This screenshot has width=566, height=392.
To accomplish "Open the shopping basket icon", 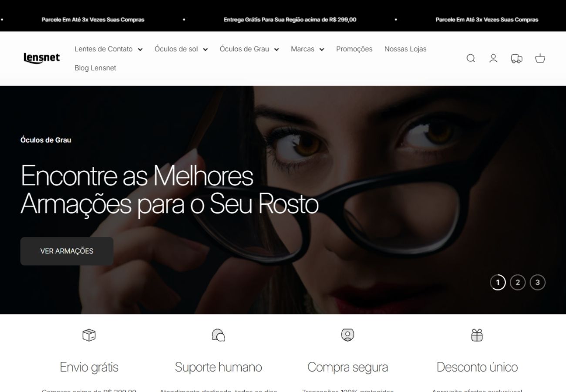I will (x=540, y=58).
